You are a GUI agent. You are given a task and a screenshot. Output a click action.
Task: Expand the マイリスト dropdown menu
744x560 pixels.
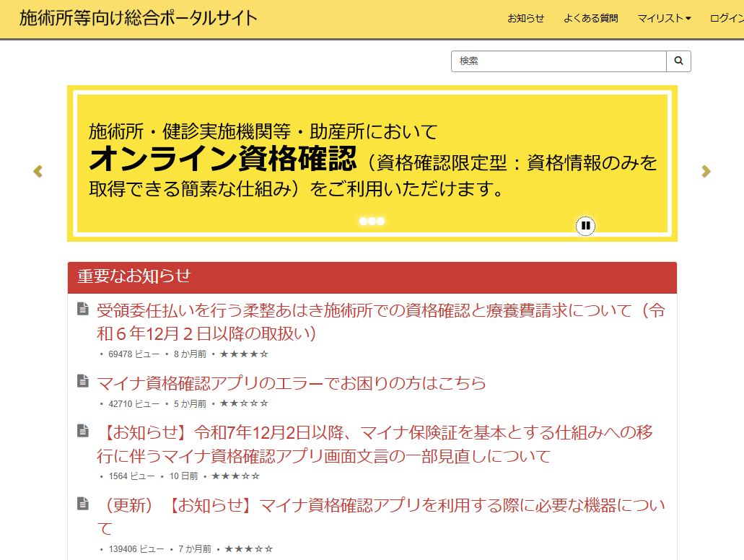[663, 19]
